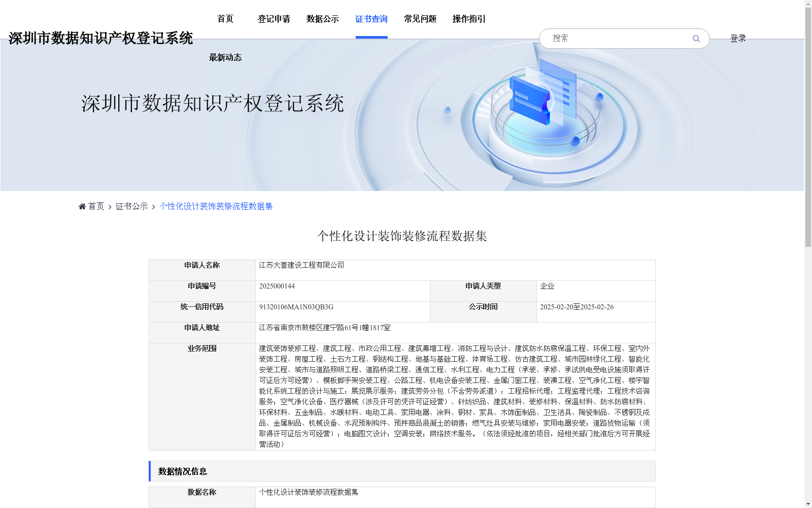Click the business scope text starting 建筑装饰装修工程

454,396
